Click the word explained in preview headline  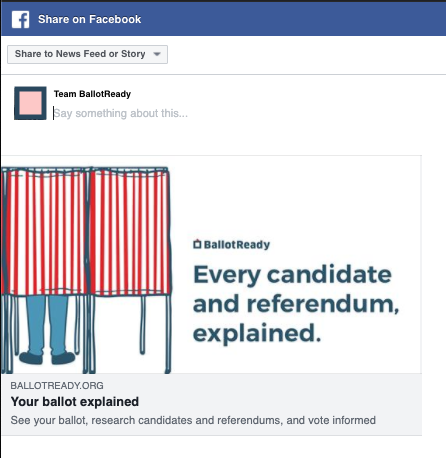(257, 333)
